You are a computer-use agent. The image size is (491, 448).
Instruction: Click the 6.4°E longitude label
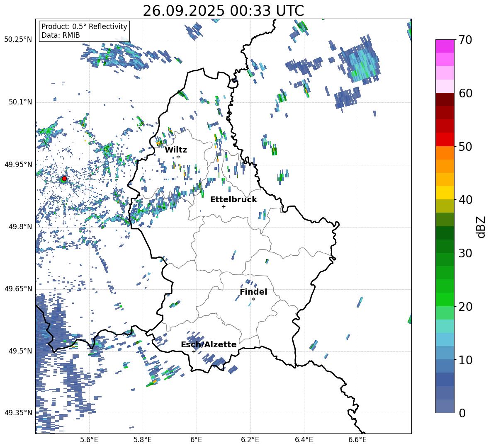coord(304,440)
